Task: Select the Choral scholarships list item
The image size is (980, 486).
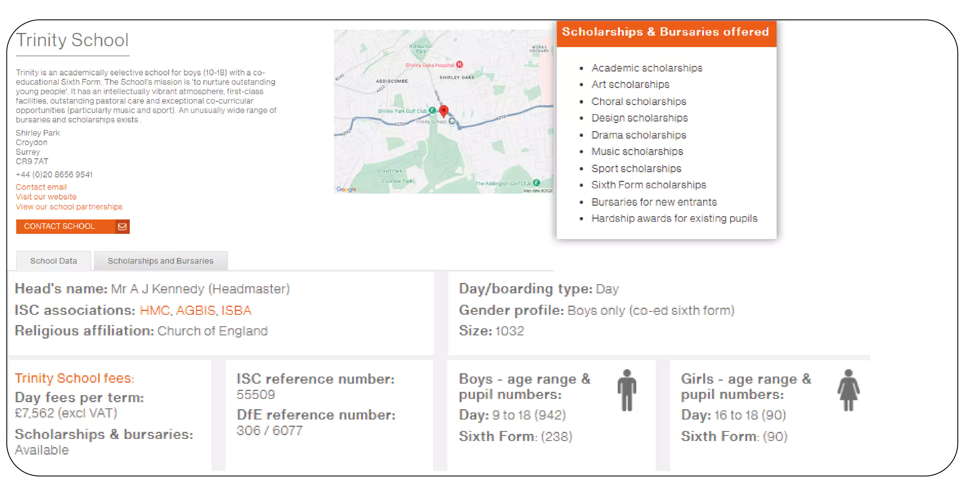Action: pyautogui.click(x=639, y=101)
